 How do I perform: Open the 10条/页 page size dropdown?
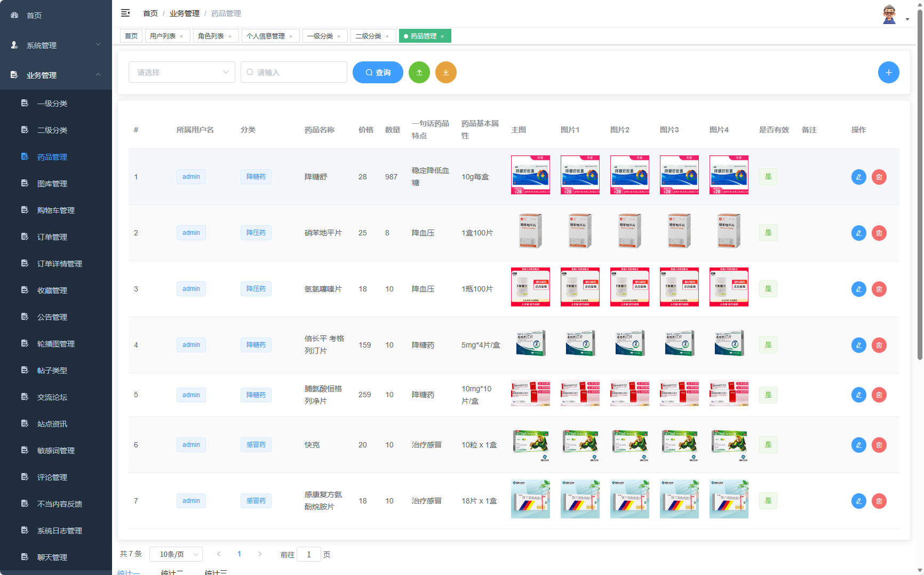click(x=176, y=554)
